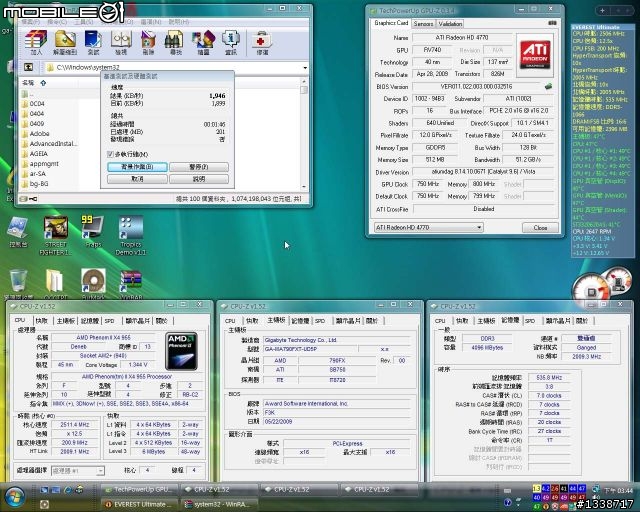Select the 0C04 folder in WinRAR list
640x512 pixels.
pyautogui.click(x=37, y=104)
